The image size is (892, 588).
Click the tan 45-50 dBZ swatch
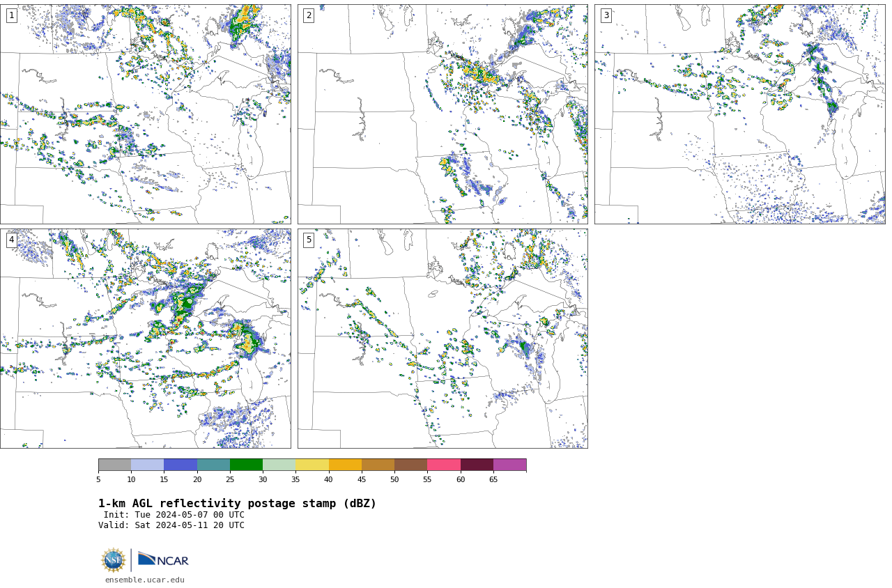click(x=378, y=465)
